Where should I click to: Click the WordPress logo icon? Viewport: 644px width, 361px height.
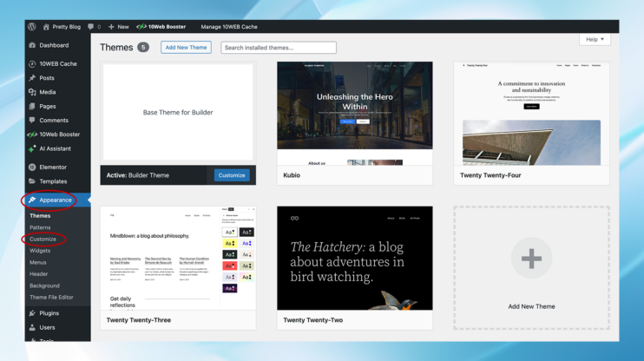(32, 27)
